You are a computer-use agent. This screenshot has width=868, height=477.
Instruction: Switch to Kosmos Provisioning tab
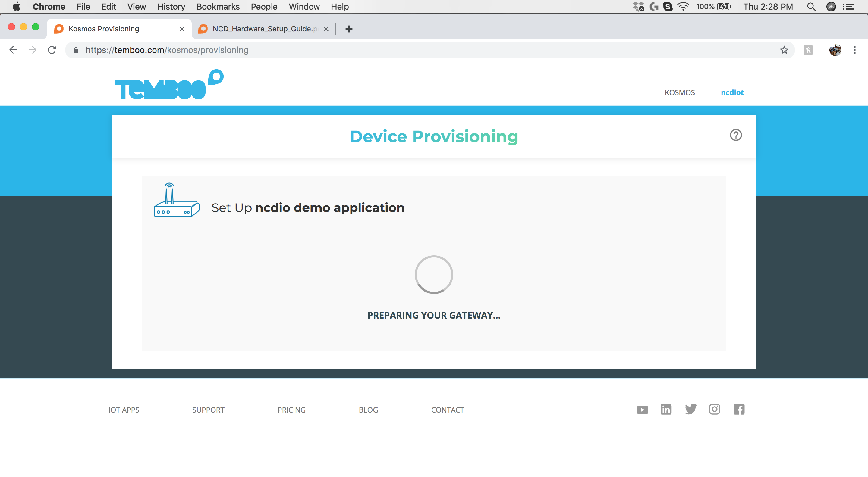119,29
